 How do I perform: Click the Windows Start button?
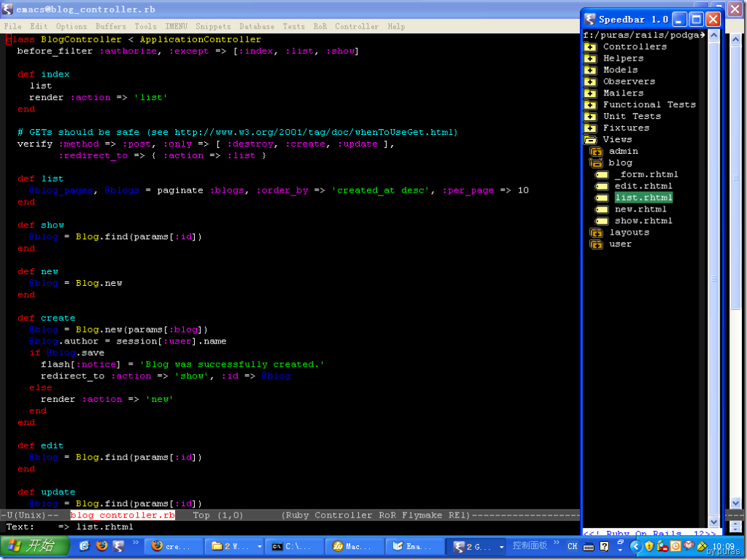[34, 545]
